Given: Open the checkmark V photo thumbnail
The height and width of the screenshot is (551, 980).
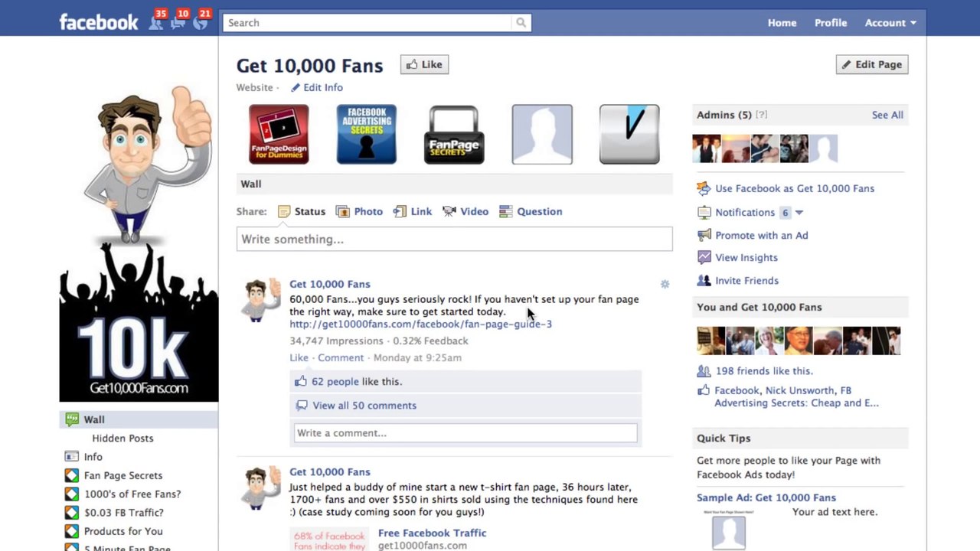Looking at the screenshot, I should click(629, 135).
